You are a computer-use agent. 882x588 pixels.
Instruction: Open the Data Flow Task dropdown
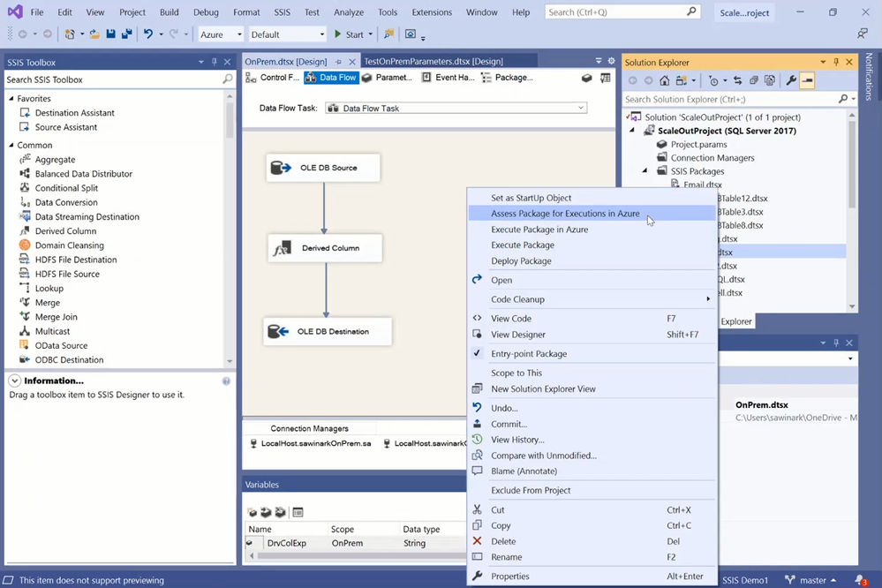click(x=581, y=108)
